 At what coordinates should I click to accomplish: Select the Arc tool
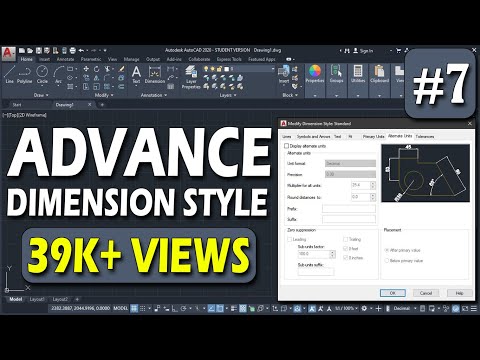point(59,74)
